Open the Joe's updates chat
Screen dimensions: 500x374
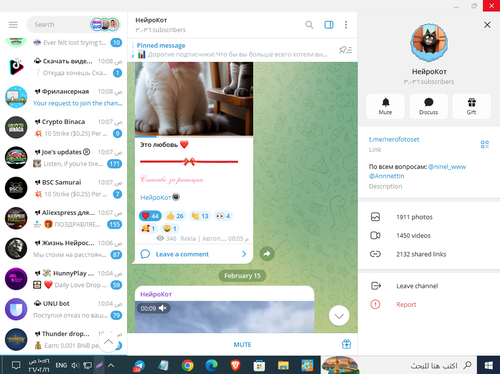pos(63,158)
